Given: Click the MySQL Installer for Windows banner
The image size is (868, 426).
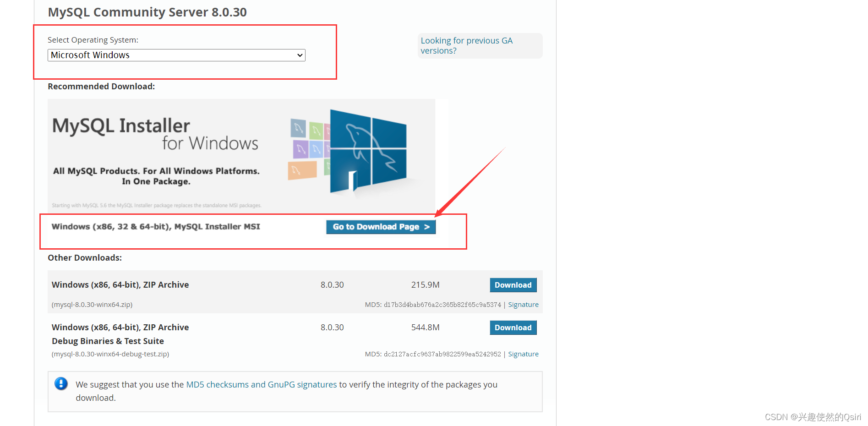Looking at the screenshot, I should click(241, 155).
